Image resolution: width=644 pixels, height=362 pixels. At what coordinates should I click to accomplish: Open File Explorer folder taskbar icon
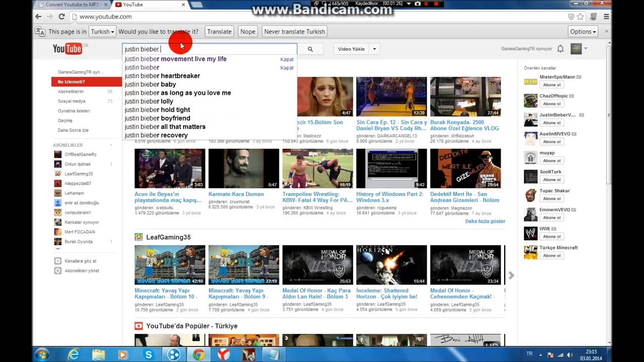99,354
